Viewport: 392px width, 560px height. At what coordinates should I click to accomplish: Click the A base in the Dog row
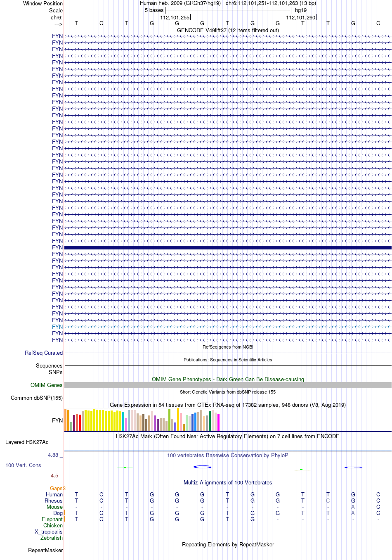point(353,513)
